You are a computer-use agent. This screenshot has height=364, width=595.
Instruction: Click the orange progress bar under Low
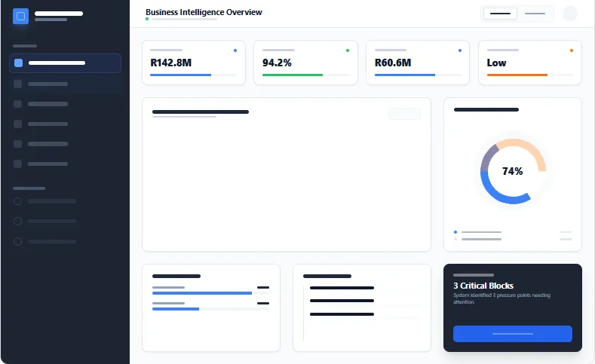pyautogui.click(x=517, y=75)
